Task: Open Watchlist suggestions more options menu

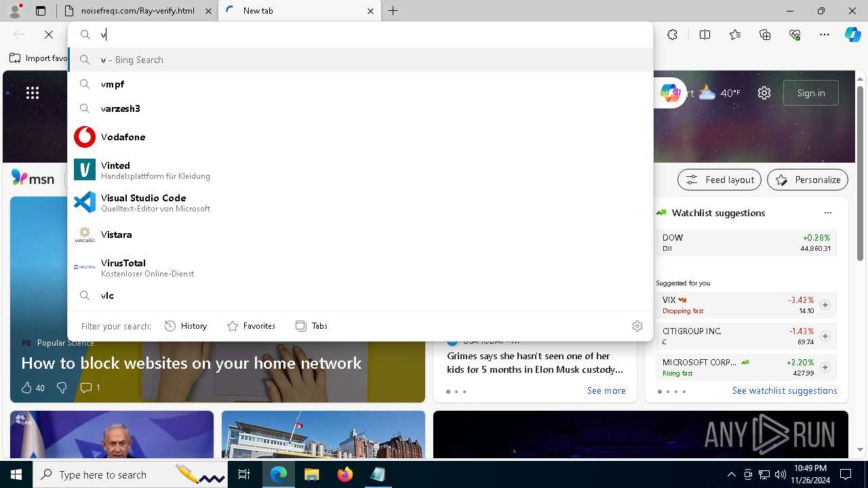Action: click(827, 213)
